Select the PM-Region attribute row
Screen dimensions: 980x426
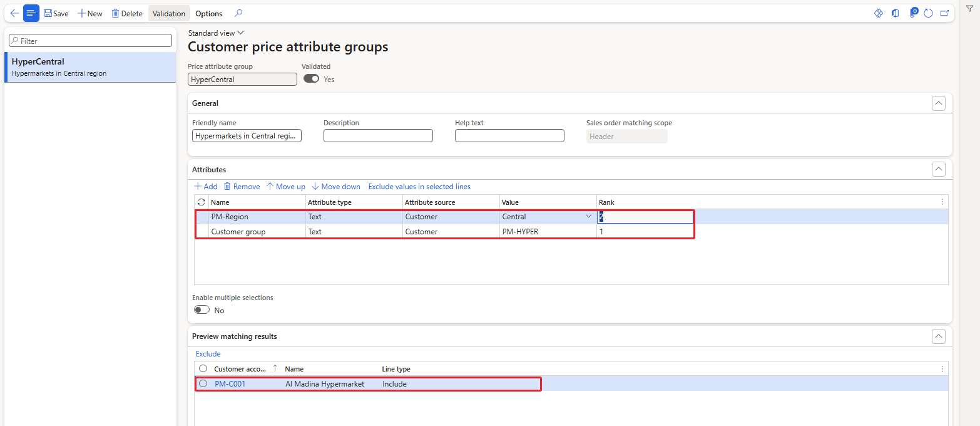(571, 217)
